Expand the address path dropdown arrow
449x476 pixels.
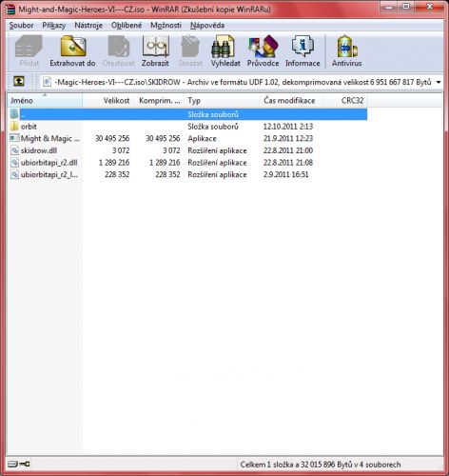click(x=439, y=82)
